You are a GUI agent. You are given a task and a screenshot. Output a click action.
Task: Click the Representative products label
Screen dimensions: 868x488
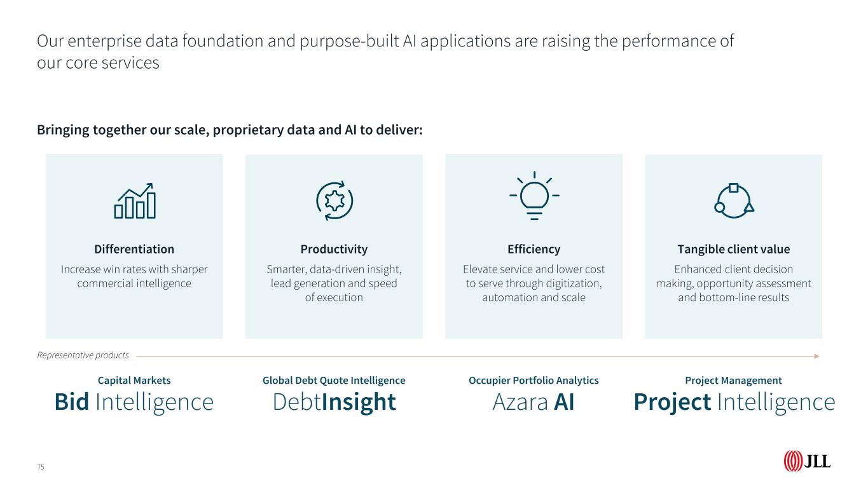coord(83,355)
